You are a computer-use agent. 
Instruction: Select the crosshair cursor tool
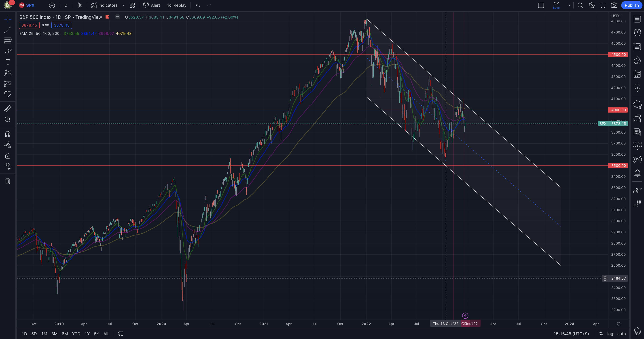tap(8, 19)
